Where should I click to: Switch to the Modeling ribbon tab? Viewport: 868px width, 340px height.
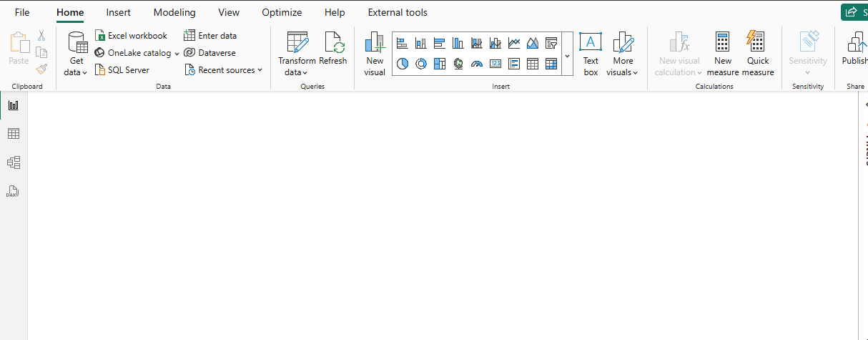coord(174,12)
